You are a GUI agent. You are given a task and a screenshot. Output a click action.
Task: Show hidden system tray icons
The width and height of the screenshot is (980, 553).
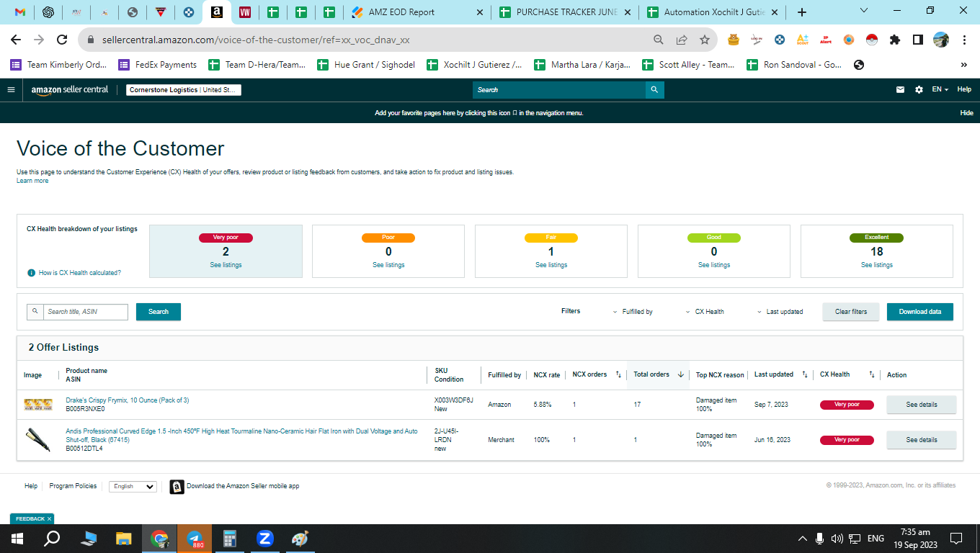(803, 539)
